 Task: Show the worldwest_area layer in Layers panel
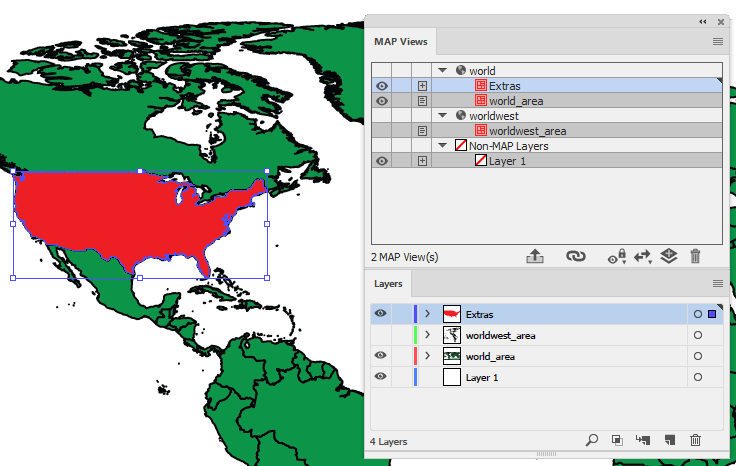tap(381, 335)
